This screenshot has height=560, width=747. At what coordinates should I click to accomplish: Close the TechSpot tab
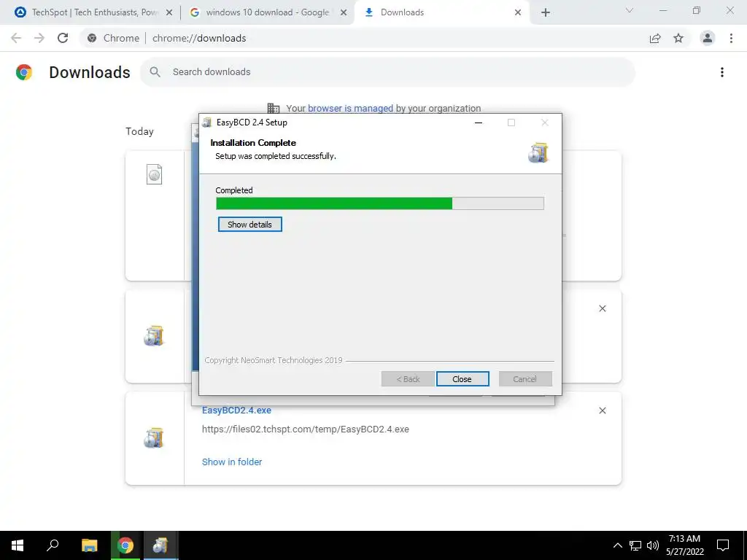click(x=169, y=13)
